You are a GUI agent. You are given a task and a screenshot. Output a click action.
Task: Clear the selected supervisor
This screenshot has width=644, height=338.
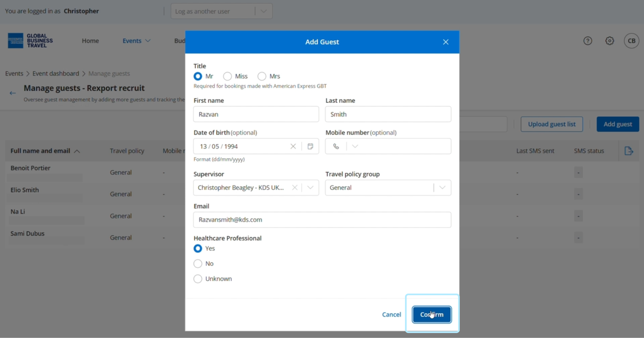295,188
